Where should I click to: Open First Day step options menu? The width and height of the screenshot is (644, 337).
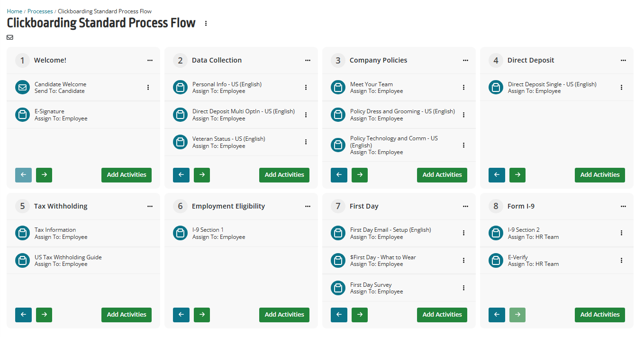(465, 206)
